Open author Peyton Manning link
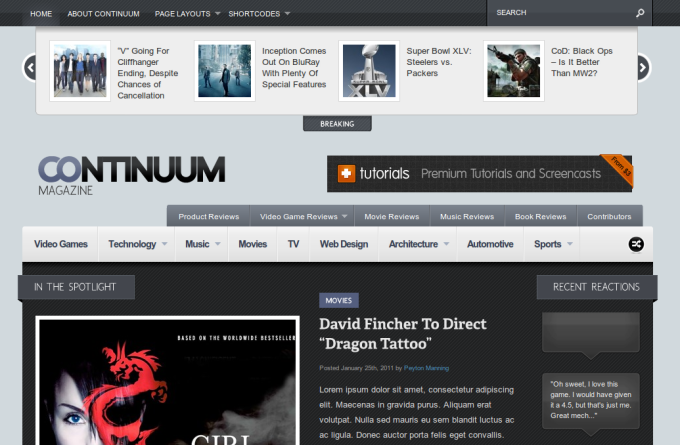This screenshot has width=680, height=445. pyautogui.click(x=426, y=368)
